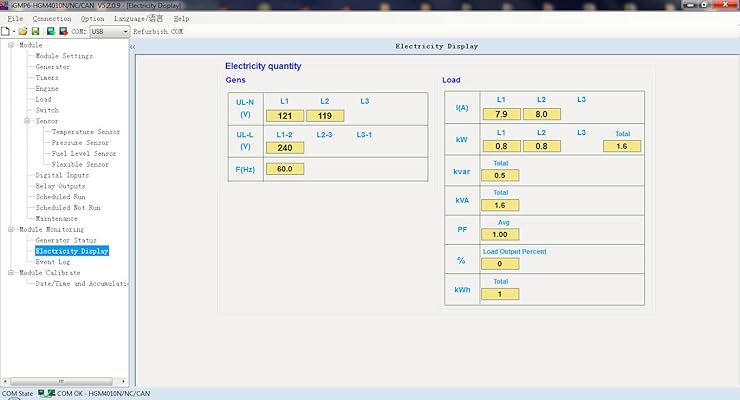The width and height of the screenshot is (740, 400).
Task: Collapse the left panel with double chevron
Action: [x=133, y=47]
